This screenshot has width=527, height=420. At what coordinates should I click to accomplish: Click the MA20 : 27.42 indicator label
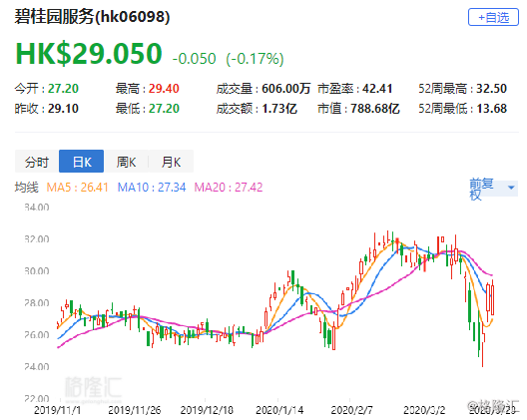(229, 188)
